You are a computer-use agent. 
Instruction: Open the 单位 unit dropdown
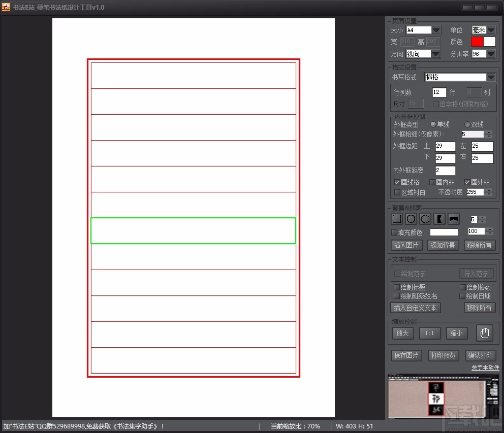pyautogui.click(x=491, y=30)
